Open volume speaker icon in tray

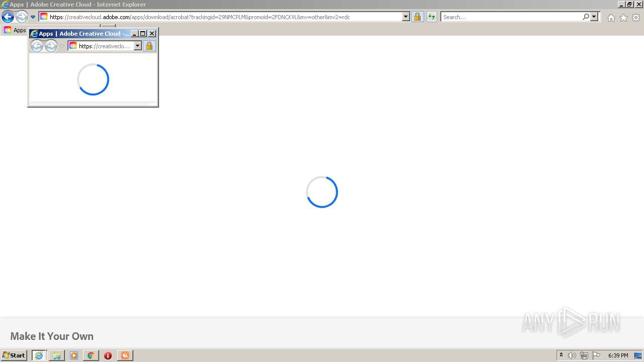click(x=572, y=355)
